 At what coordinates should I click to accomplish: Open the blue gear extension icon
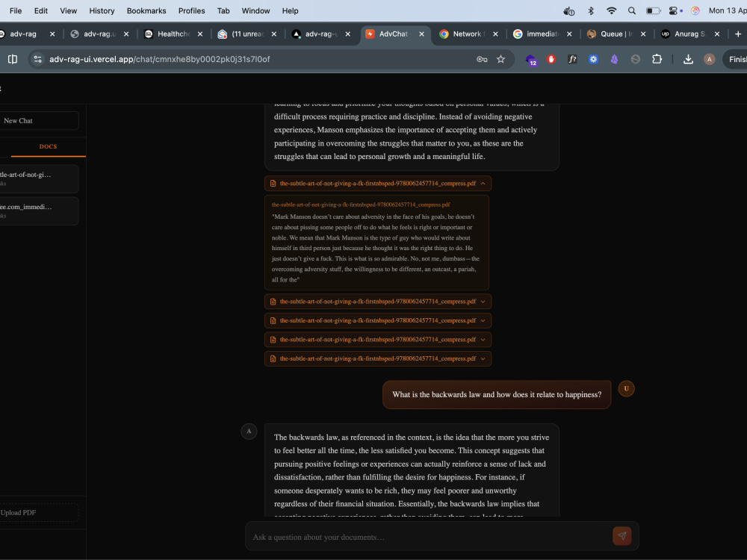pos(593,59)
